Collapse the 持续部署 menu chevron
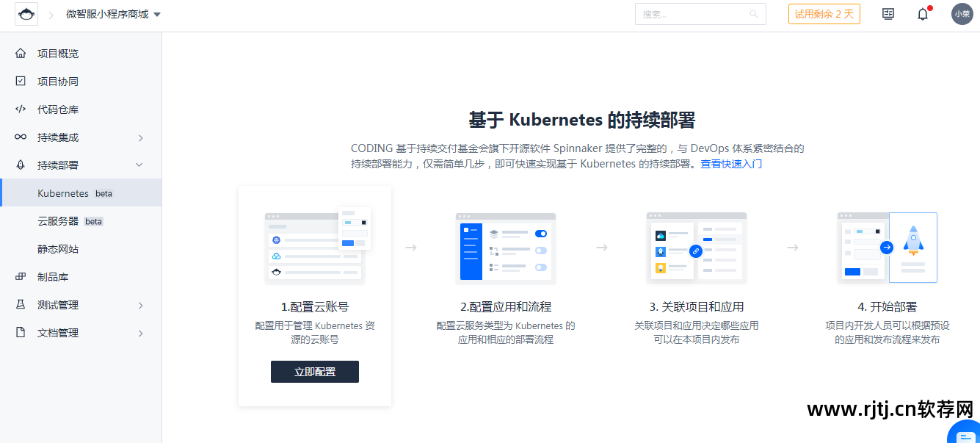This screenshot has width=980, height=443. tap(140, 165)
